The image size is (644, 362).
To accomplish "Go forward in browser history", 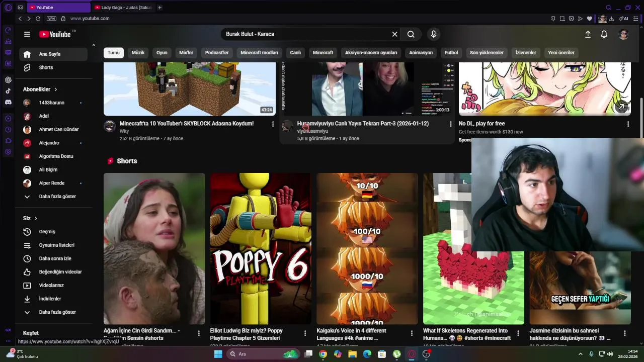I will [29, 19].
